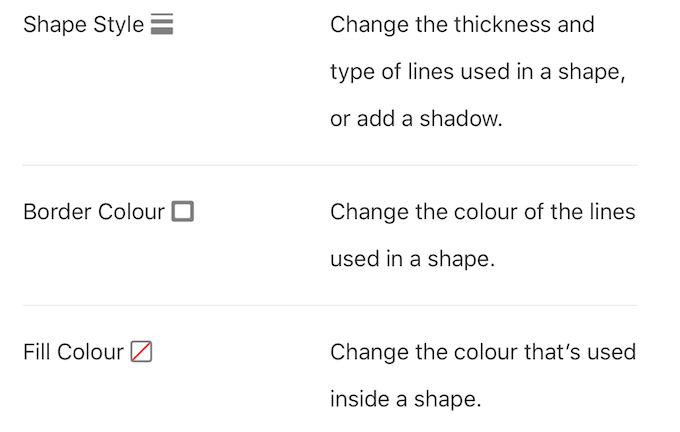This screenshot has height=432, width=680.
Task: Click the Fill Colour red slash icon
Action: pos(141,352)
